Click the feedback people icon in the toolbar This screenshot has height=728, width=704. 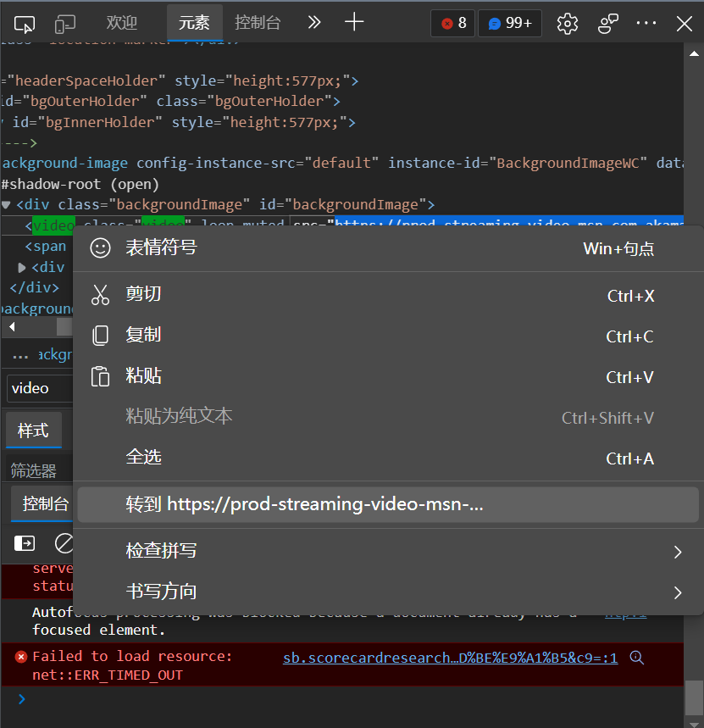coord(607,24)
